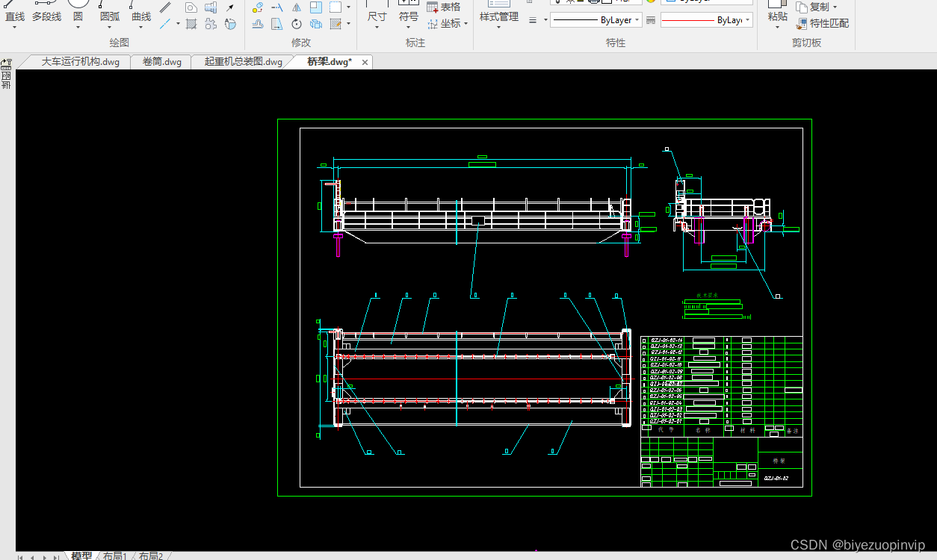Click the hatch pattern icon in 绘图
937x560 pixels.
pos(191,24)
